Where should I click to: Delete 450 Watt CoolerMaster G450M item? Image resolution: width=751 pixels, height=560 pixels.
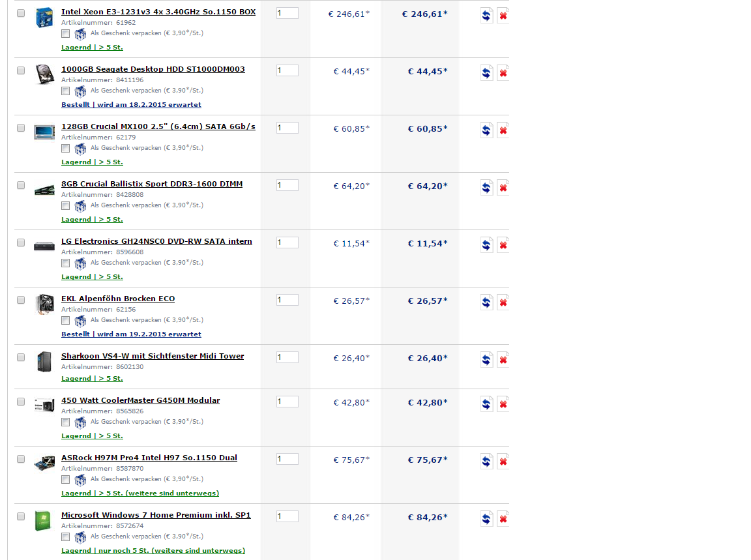click(503, 404)
